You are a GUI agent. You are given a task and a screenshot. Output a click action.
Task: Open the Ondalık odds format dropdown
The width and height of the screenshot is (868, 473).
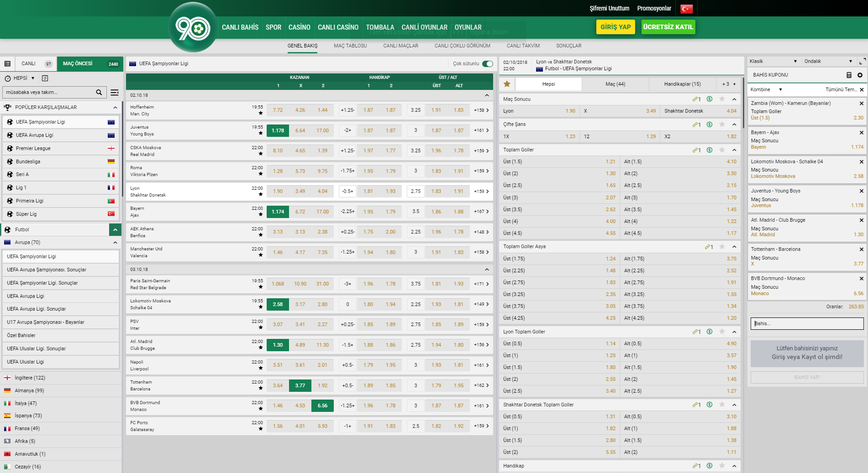(x=828, y=62)
